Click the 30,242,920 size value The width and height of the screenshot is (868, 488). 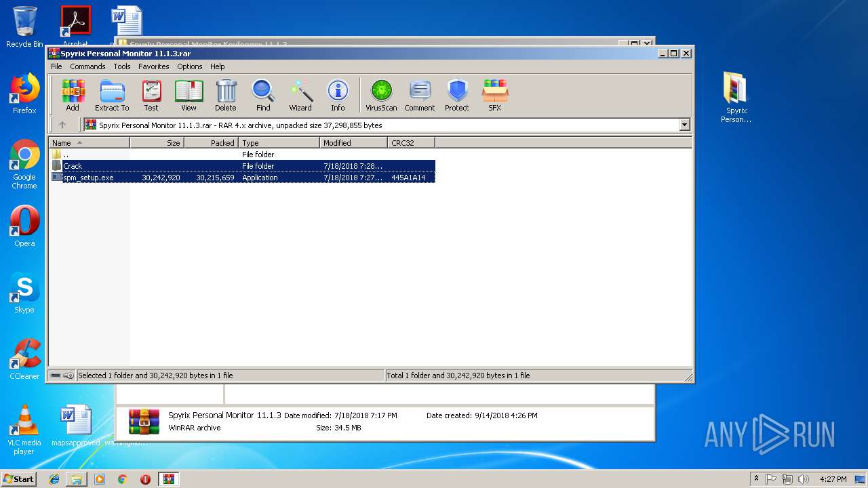coord(161,178)
